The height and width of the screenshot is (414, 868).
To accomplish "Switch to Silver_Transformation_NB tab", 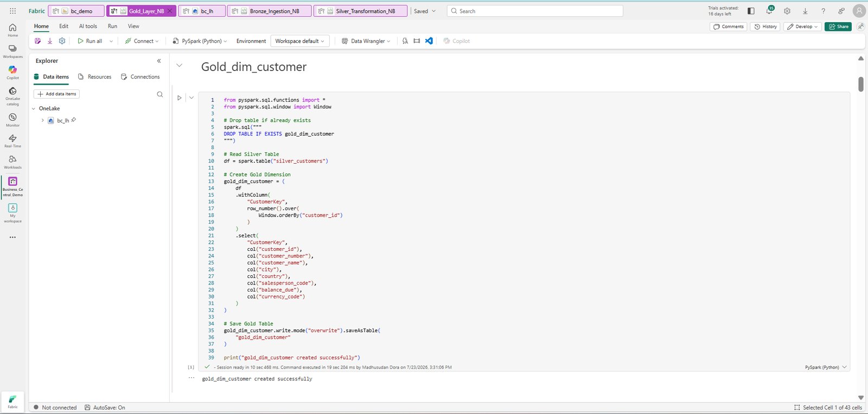I will (360, 11).
